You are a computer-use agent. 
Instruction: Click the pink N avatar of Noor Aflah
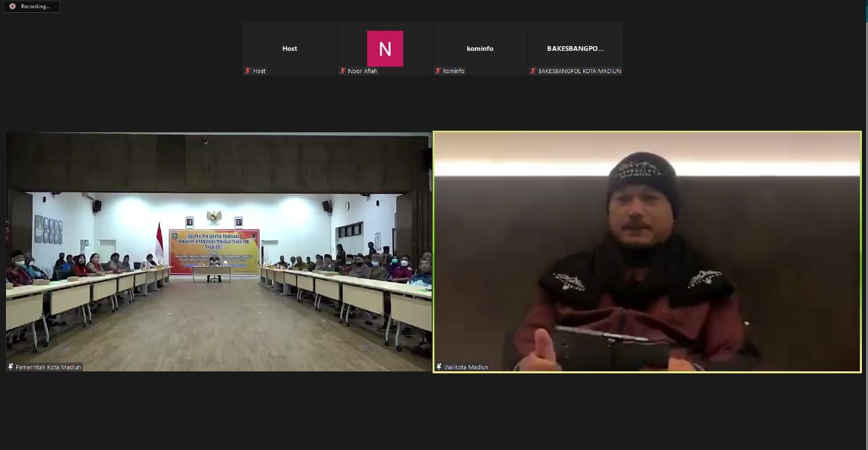click(x=384, y=49)
